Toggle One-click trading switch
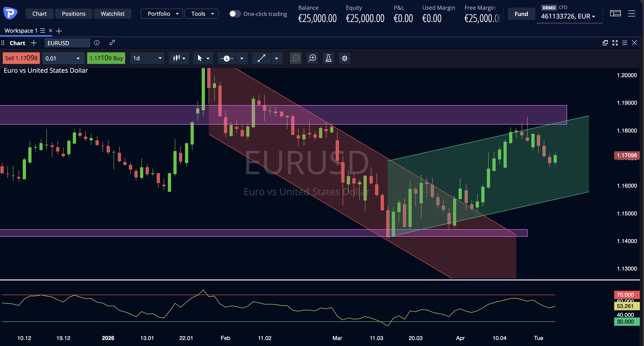 [235, 14]
